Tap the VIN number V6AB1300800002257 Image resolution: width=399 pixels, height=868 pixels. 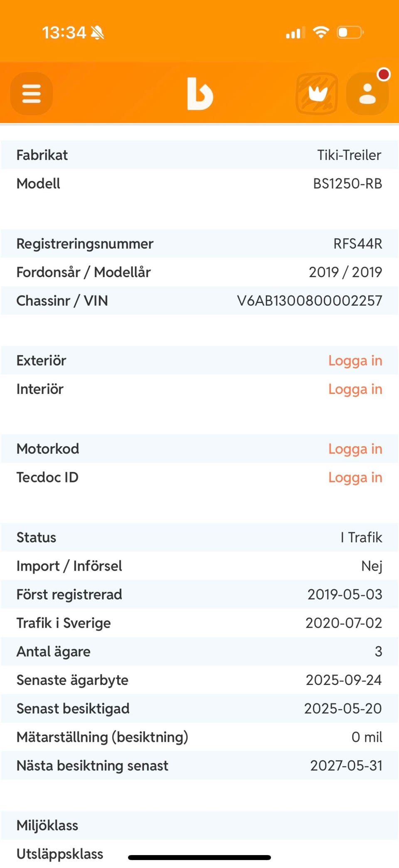tap(309, 301)
